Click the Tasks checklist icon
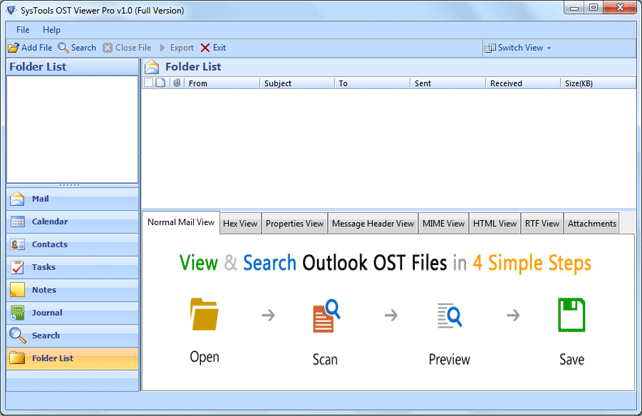The height and width of the screenshot is (416, 642). point(17,267)
